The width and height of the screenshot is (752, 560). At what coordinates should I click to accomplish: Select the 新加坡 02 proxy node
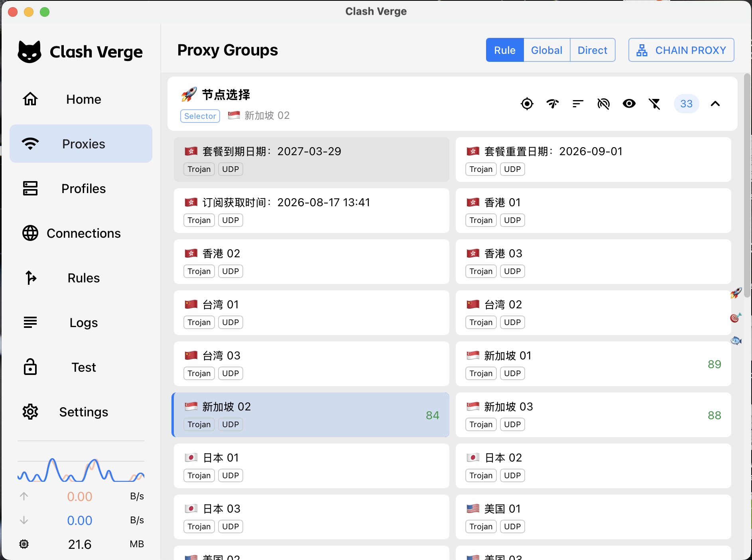tap(311, 415)
